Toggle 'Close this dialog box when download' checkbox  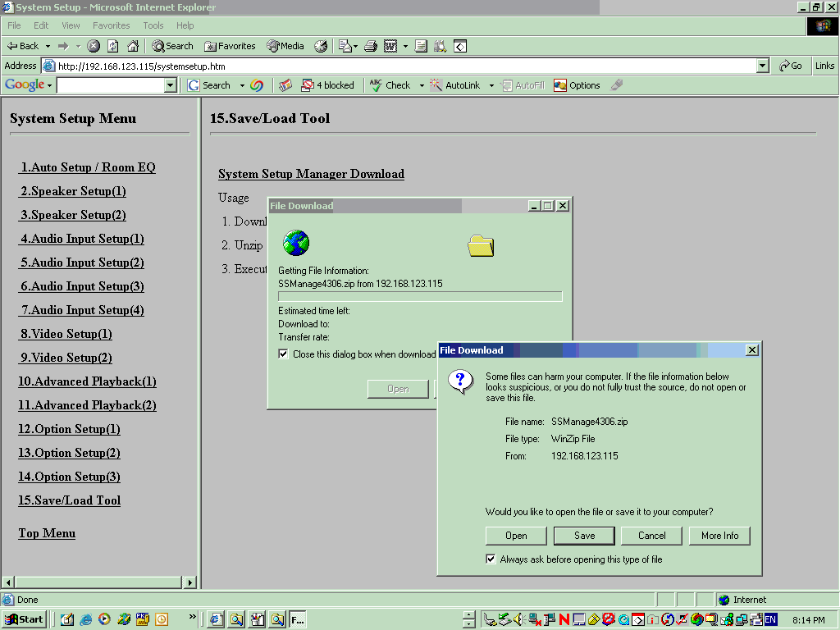point(284,354)
